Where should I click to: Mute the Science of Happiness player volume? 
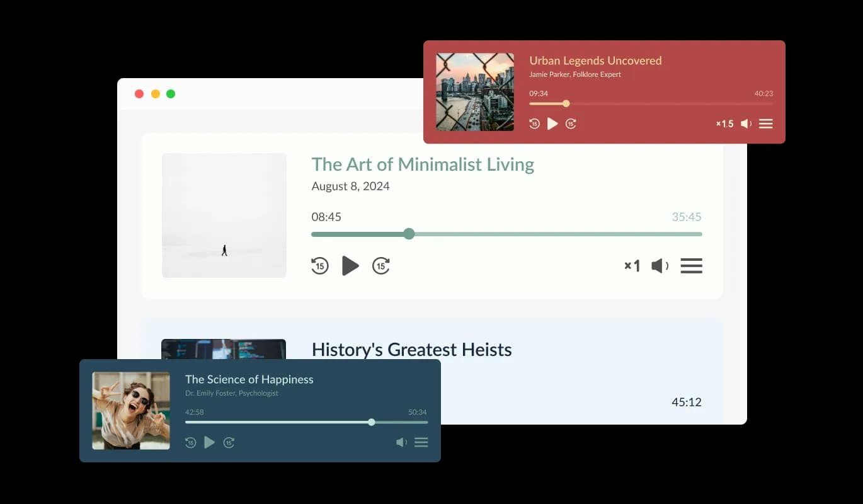tap(401, 442)
